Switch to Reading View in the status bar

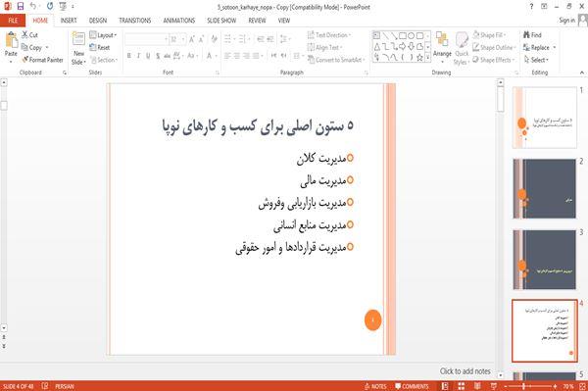[477, 386]
